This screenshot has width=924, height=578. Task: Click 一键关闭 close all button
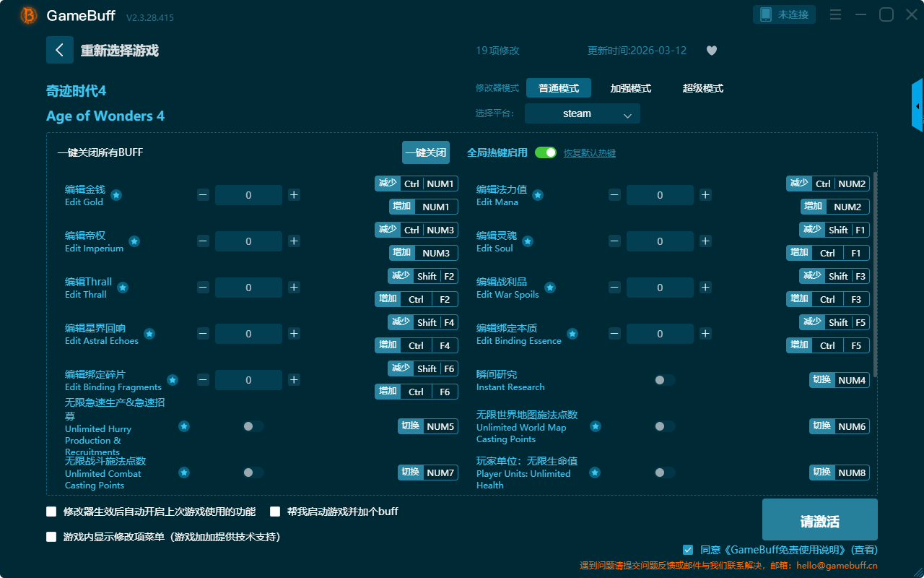coord(426,152)
